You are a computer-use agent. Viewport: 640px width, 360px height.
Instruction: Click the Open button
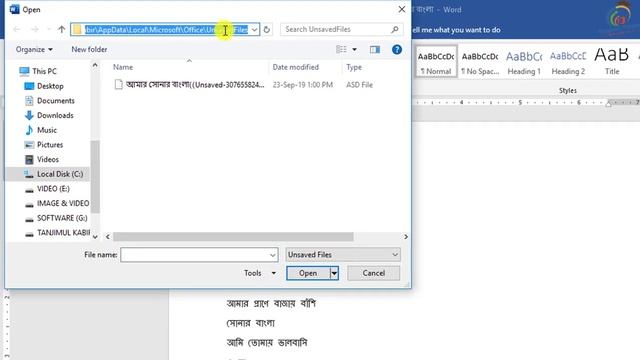tap(308, 273)
